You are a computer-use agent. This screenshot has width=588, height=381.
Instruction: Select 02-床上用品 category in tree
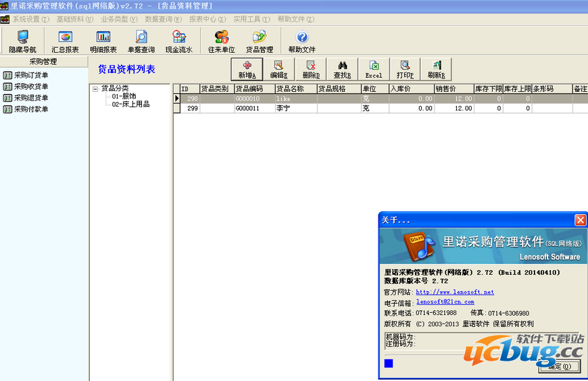(x=130, y=104)
